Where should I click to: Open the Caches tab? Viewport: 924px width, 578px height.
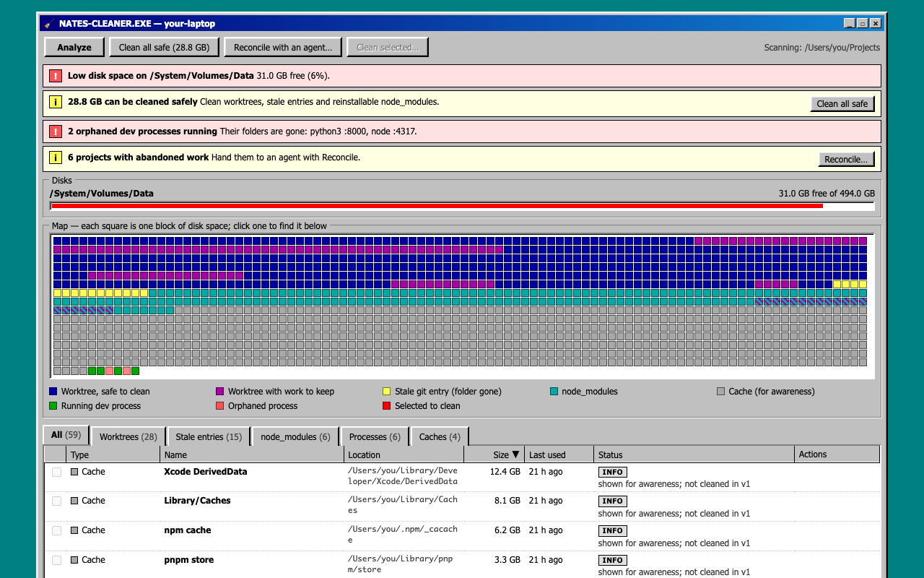pos(440,436)
